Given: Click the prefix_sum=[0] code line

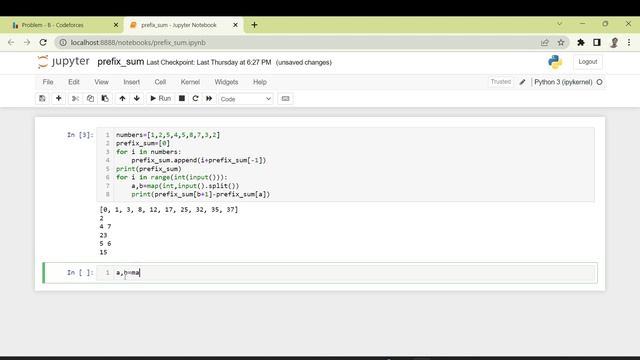Looking at the screenshot, I should click(x=143, y=143).
